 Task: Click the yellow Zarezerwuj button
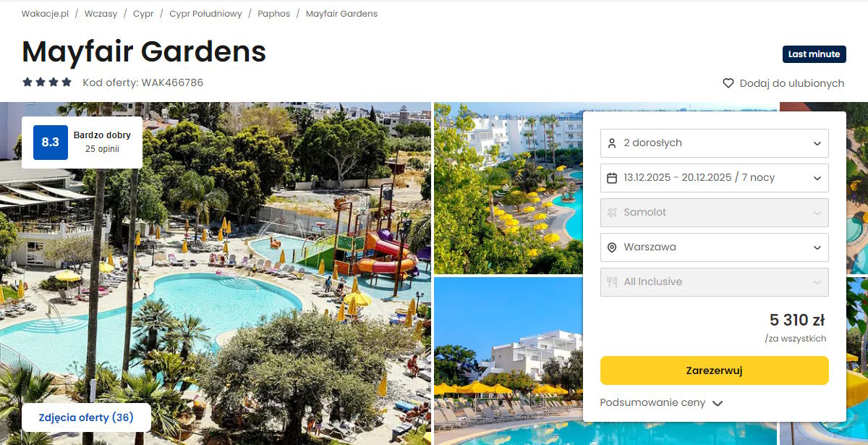click(715, 370)
